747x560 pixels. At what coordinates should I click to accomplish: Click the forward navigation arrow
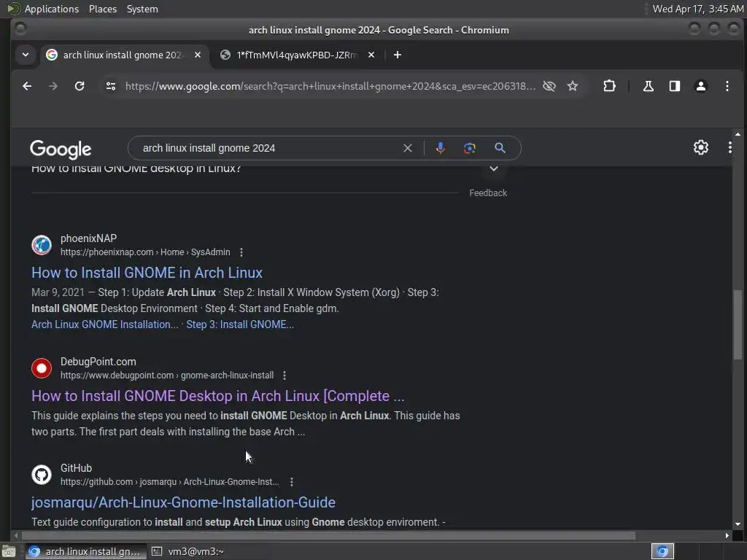coord(53,86)
